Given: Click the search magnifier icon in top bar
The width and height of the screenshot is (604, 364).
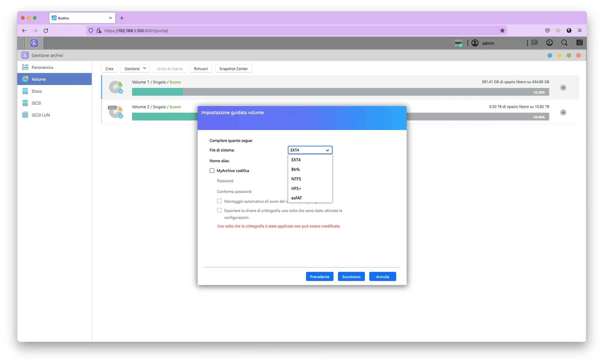Looking at the screenshot, I should pyautogui.click(x=564, y=43).
